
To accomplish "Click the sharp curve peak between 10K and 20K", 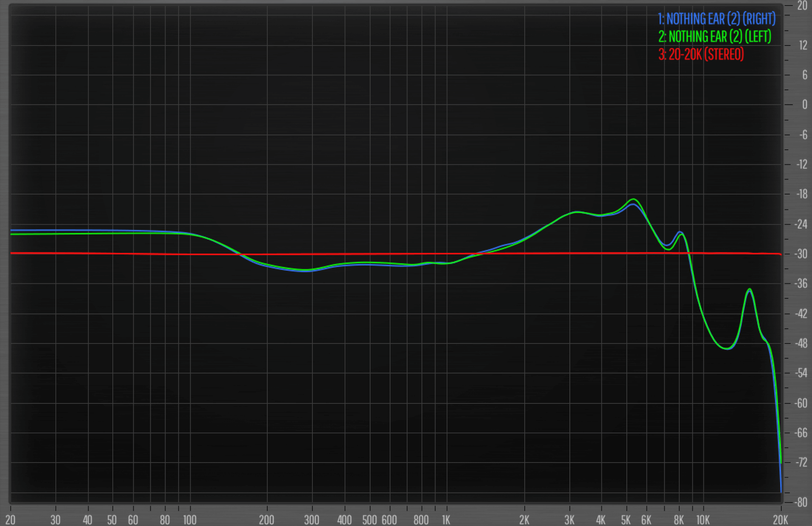I will point(749,289).
